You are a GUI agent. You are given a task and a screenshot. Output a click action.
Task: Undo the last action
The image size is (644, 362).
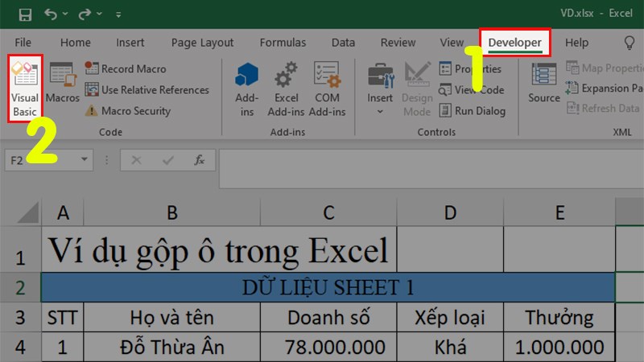(x=51, y=14)
